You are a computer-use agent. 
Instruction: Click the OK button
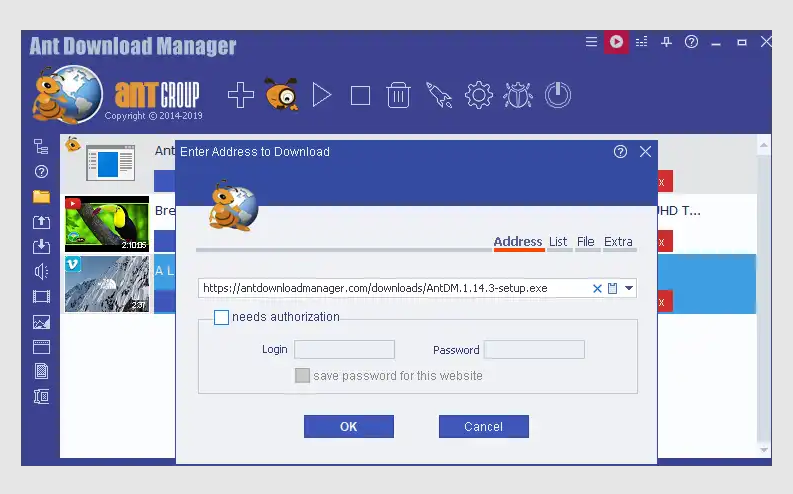348,427
